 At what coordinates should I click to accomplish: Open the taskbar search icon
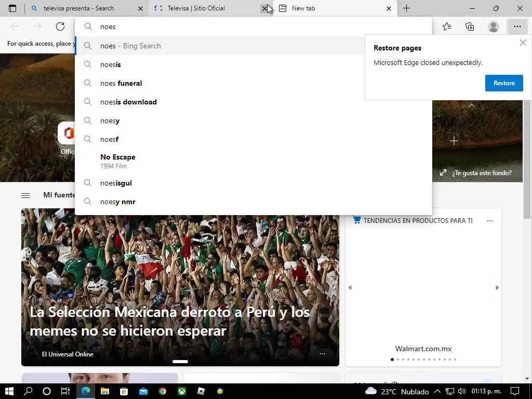28,391
